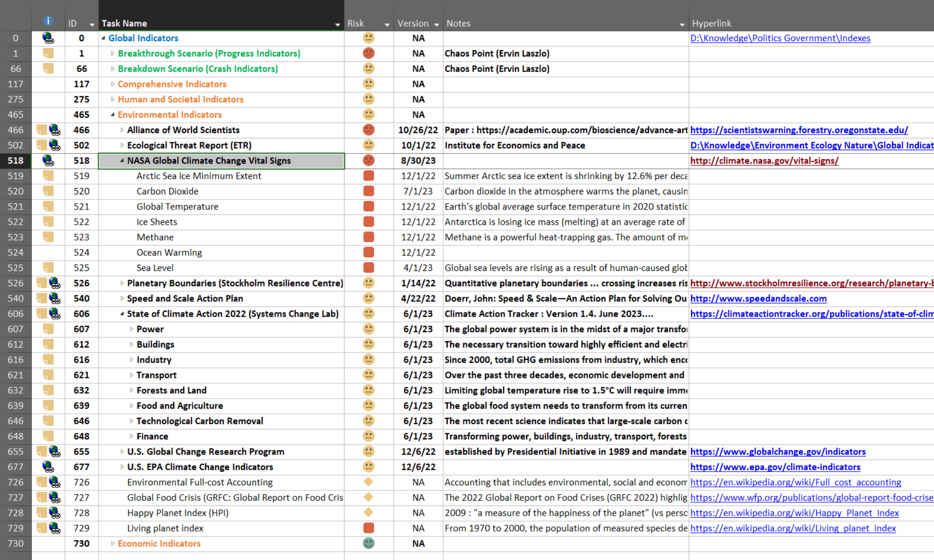Expand U.S. Global Change Research Program
Image resolution: width=934 pixels, height=560 pixels.
[122, 452]
